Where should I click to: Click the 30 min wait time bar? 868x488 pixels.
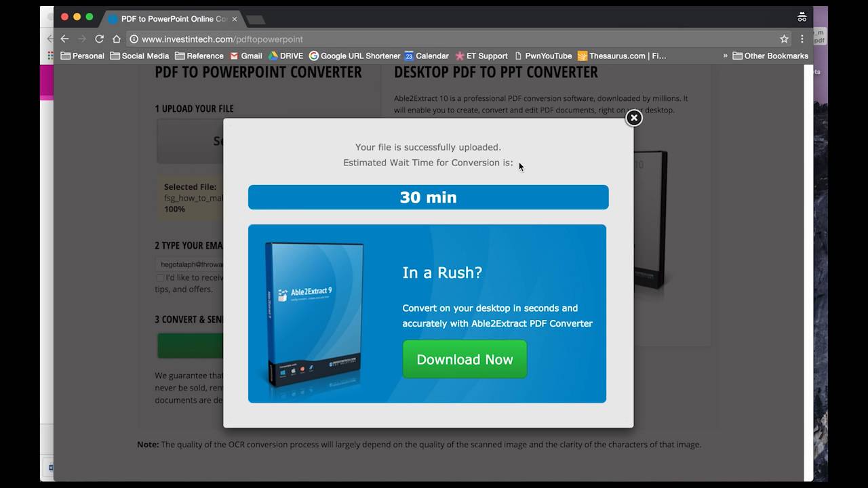point(428,197)
